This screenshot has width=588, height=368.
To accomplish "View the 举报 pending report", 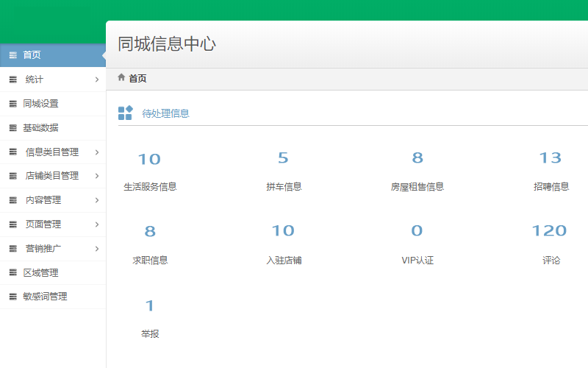I will (149, 305).
